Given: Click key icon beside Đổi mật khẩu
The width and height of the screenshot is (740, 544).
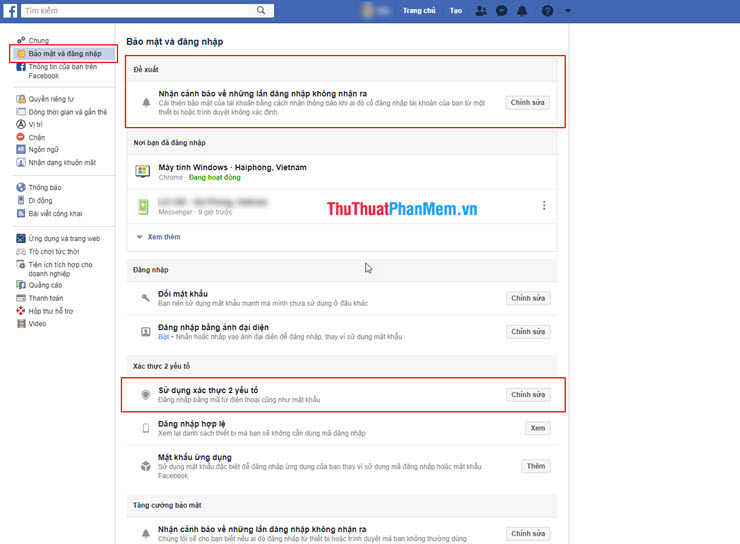Looking at the screenshot, I should point(146,298).
